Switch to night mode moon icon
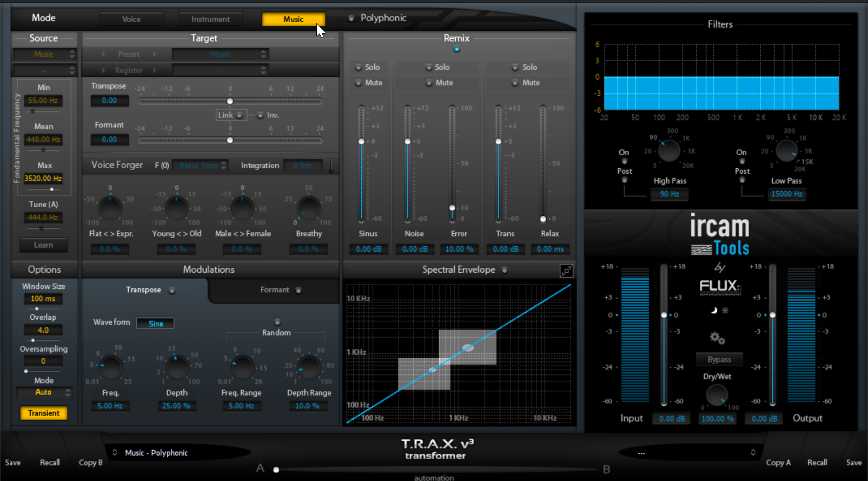868x481 pixels. 714,310
